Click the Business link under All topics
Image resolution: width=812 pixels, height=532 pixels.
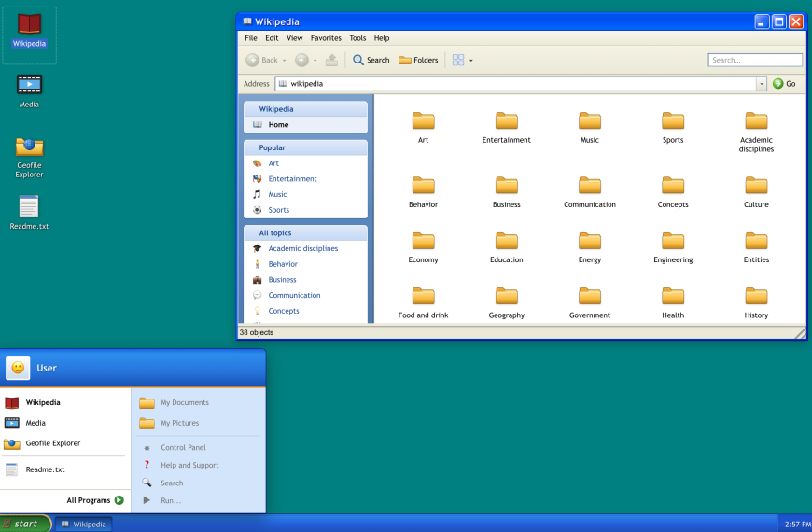click(x=282, y=280)
